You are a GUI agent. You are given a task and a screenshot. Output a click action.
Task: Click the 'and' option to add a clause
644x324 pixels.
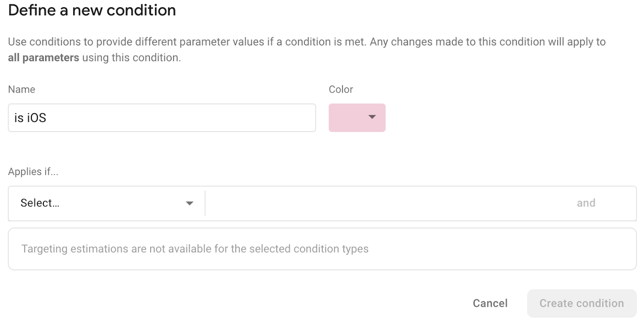tap(586, 203)
